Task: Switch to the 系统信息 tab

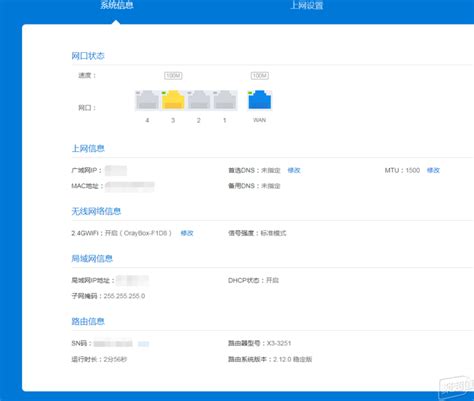Action: [117, 5]
